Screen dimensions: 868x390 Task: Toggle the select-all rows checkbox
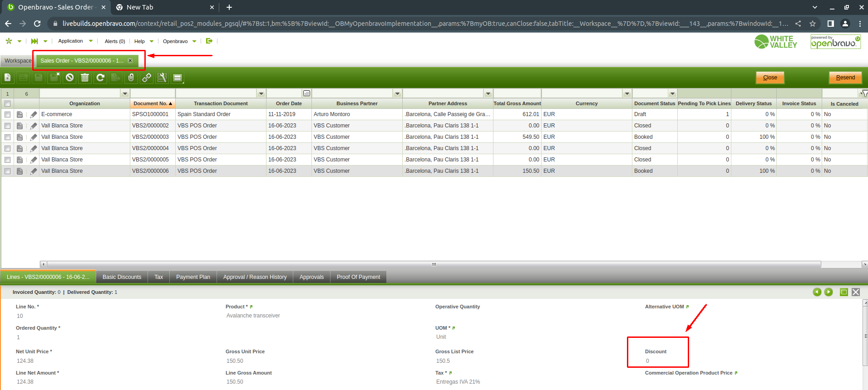pos(7,103)
